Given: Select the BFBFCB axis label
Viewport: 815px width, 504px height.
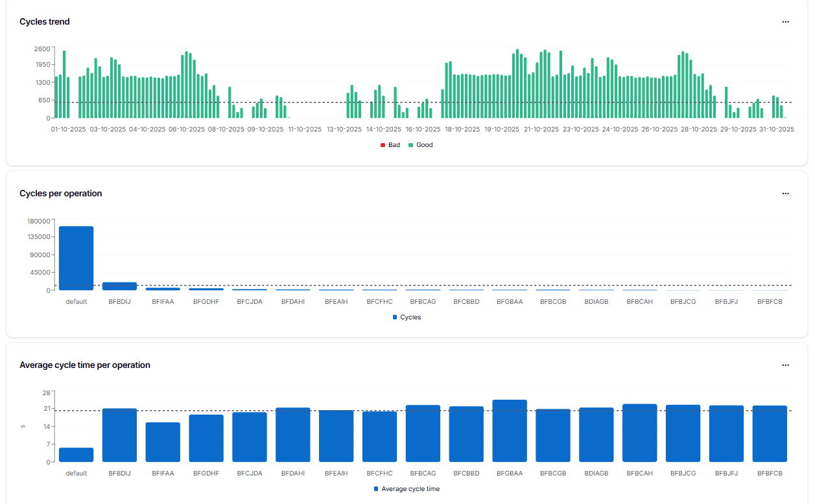Looking at the screenshot, I should point(770,301).
